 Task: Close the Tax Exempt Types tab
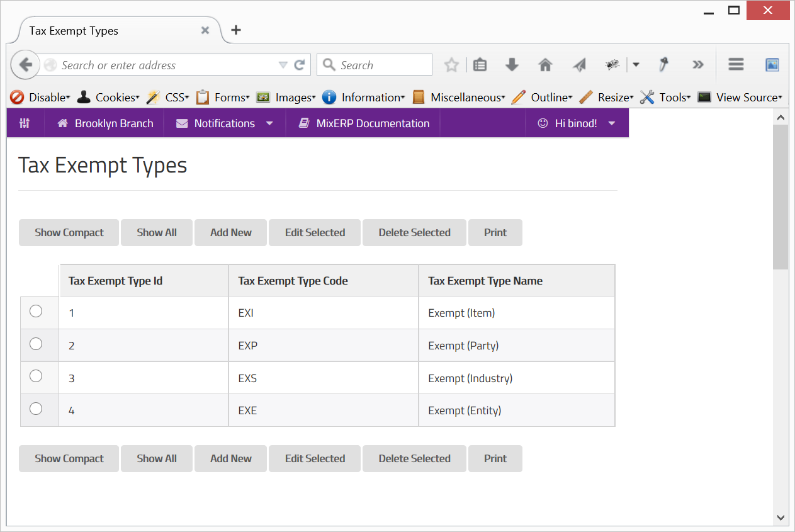[205, 30]
